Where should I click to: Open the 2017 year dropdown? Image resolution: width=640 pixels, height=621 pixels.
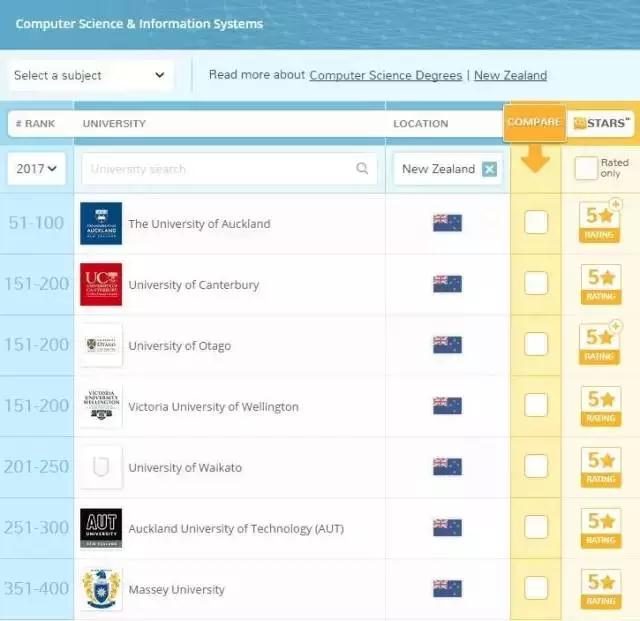(x=37, y=169)
